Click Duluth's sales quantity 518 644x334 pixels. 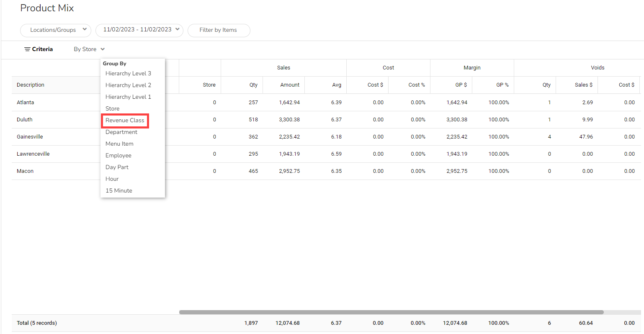(253, 120)
